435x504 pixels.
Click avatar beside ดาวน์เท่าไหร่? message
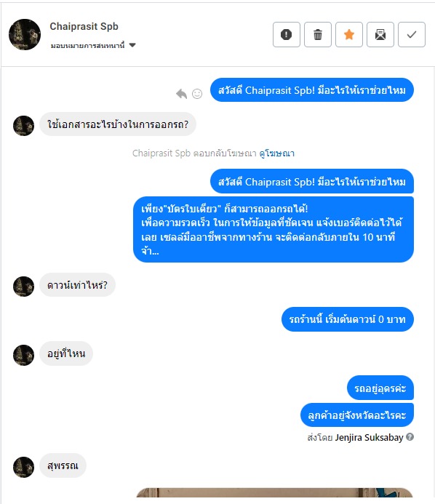click(23, 286)
